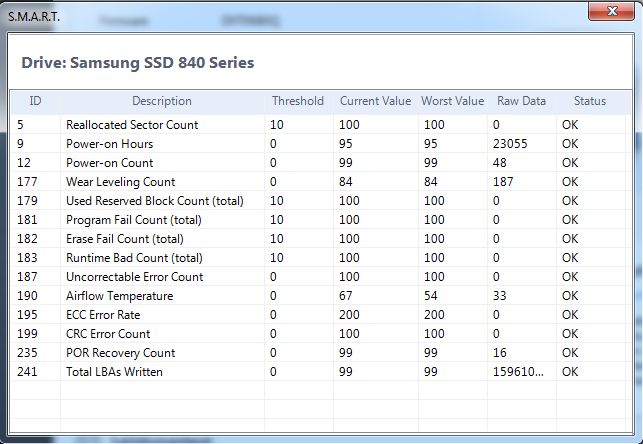The width and height of the screenshot is (643, 444).
Task: Select the Total LBAs Written row
Action: [x=321, y=371]
